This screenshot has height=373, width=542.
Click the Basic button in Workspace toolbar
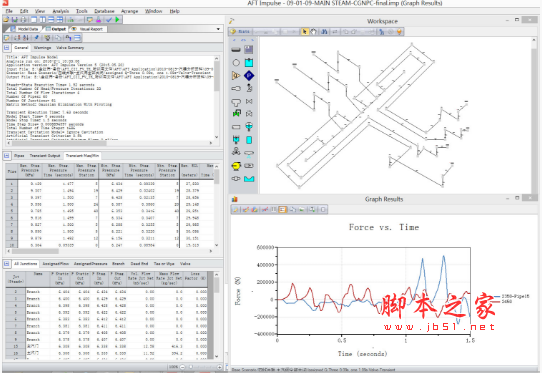click(240, 32)
